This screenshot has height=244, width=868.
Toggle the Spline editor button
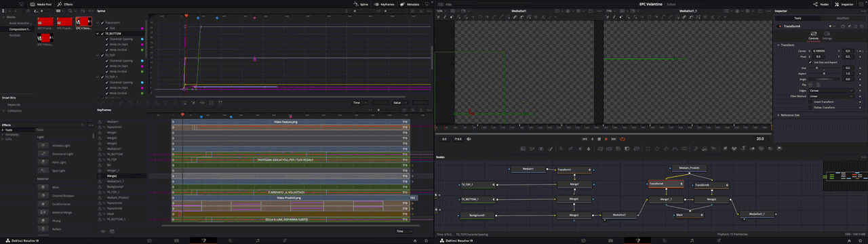360,4
